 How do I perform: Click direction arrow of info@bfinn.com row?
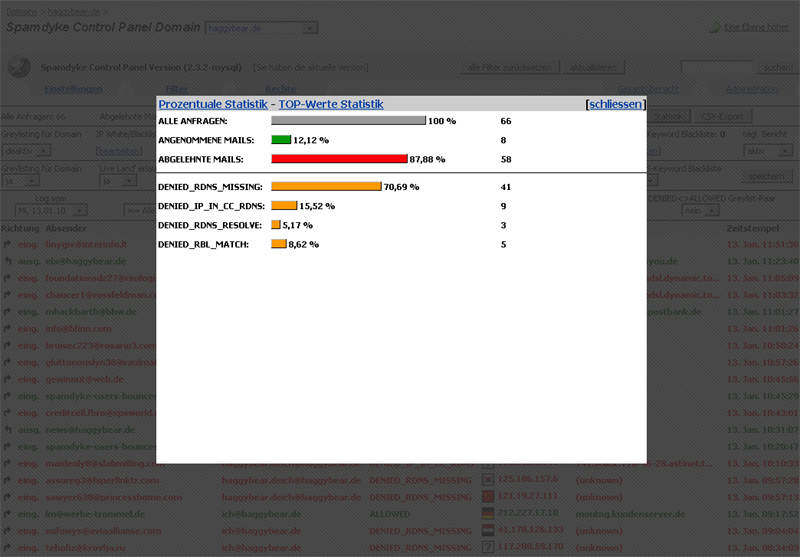7,328
